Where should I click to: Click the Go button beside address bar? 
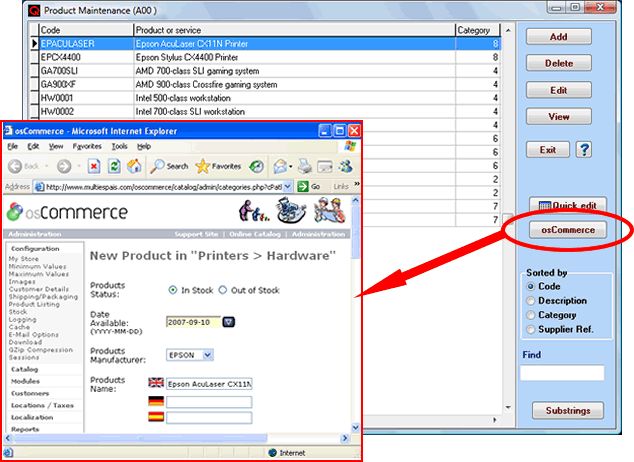point(309,186)
